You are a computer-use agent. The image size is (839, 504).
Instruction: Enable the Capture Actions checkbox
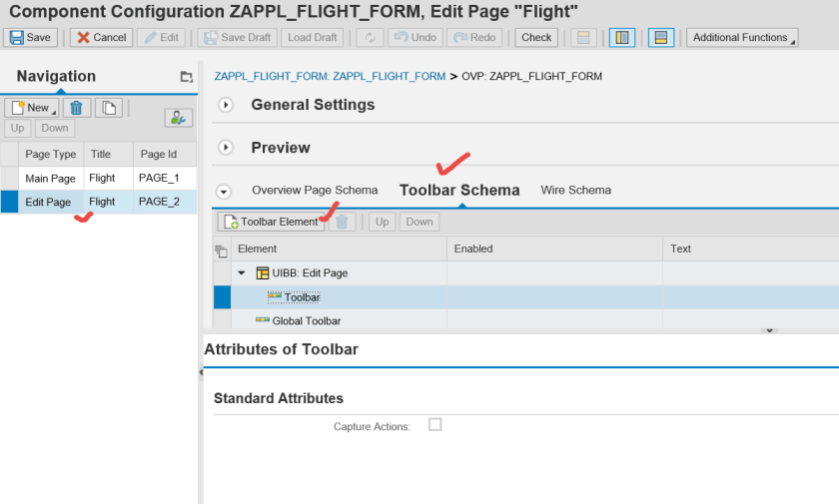[x=434, y=424]
